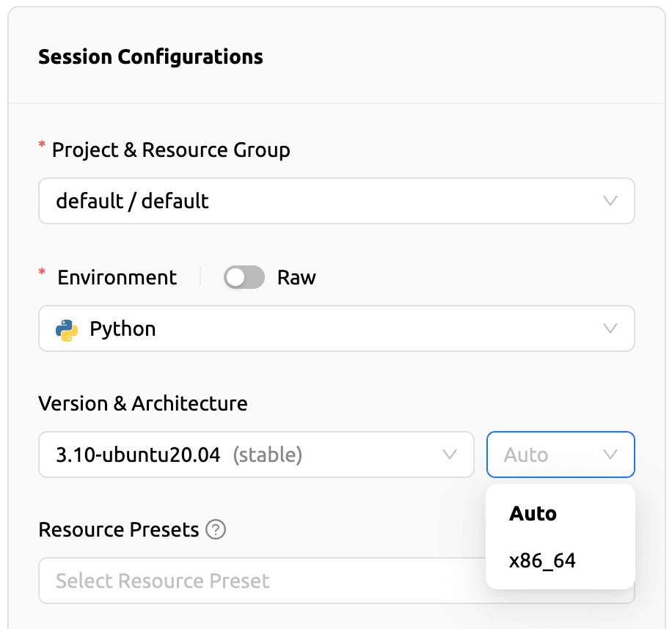Click the dropdown arrow on the Environment field
The image size is (672, 629).
(x=610, y=328)
